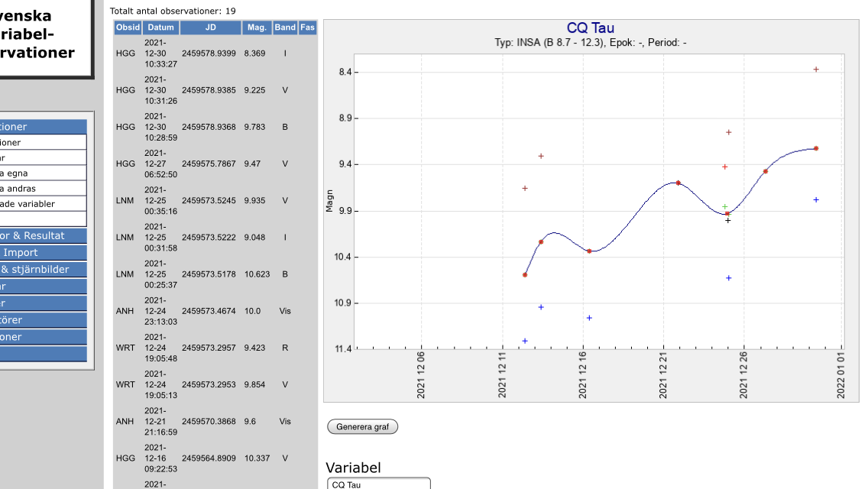Click the first red dot starting the curve
The image size is (868, 489).
525,274
